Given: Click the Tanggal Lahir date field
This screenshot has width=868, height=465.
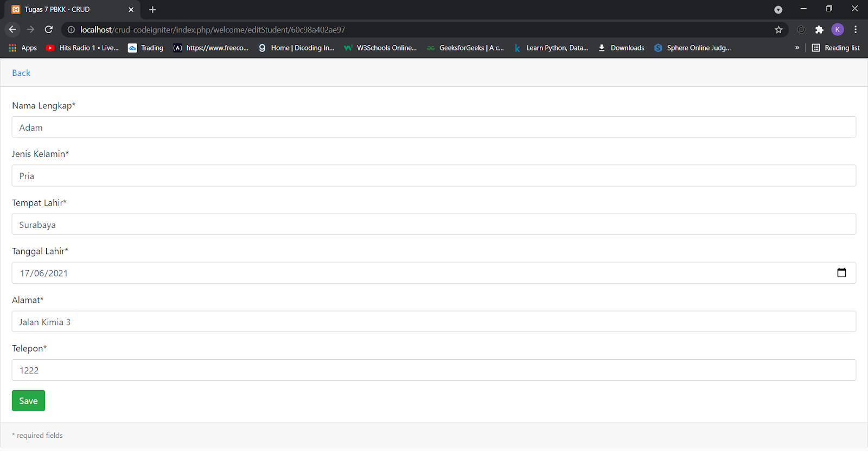Looking at the screenshot, I should point(434,273).
